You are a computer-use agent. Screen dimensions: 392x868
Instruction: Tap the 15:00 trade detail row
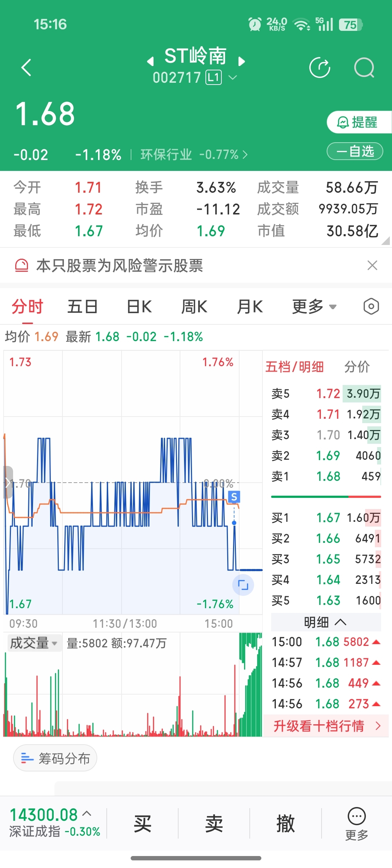(x=326, y=642)
